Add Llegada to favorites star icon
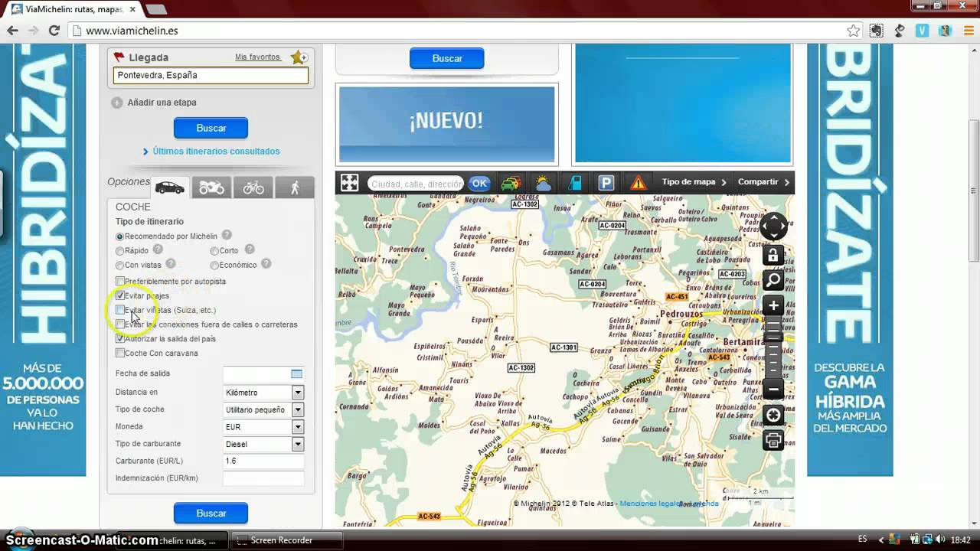980x551 pixels. click(x=299, y=57)
